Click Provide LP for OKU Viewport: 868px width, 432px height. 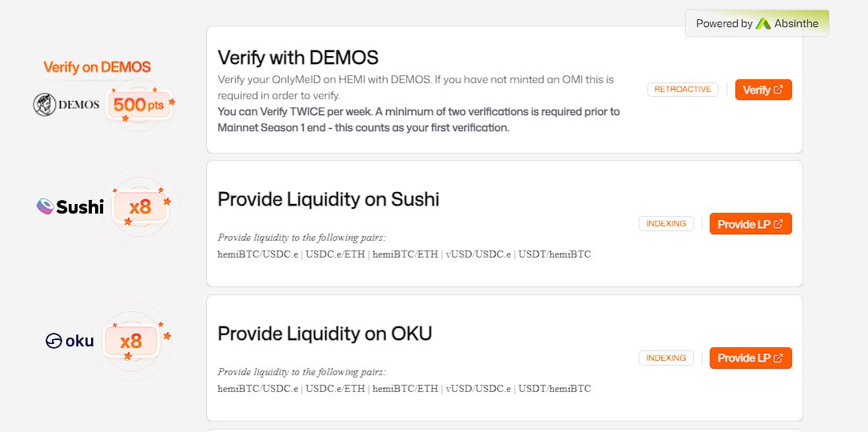[751, 358]
